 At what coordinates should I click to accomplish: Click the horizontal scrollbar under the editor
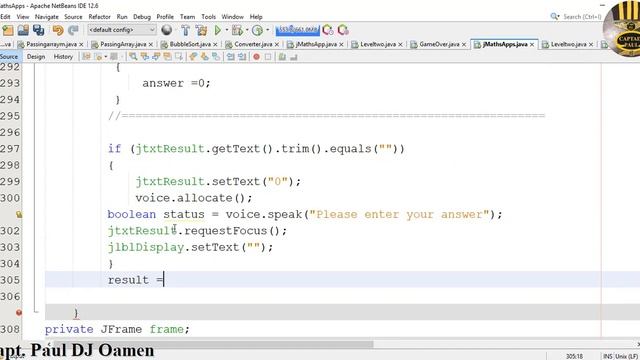coord(213,344)
